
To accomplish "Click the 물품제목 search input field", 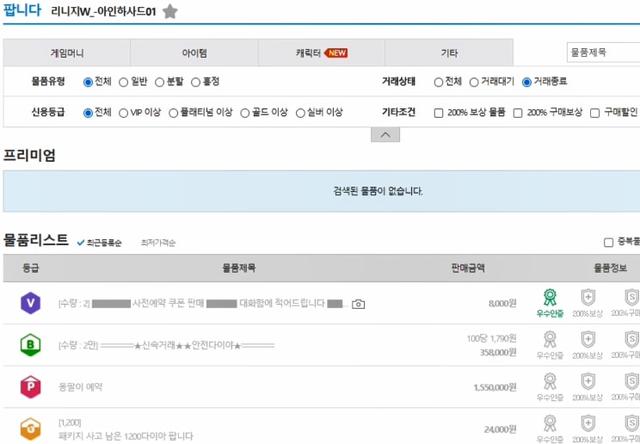I will coord(603,52).
